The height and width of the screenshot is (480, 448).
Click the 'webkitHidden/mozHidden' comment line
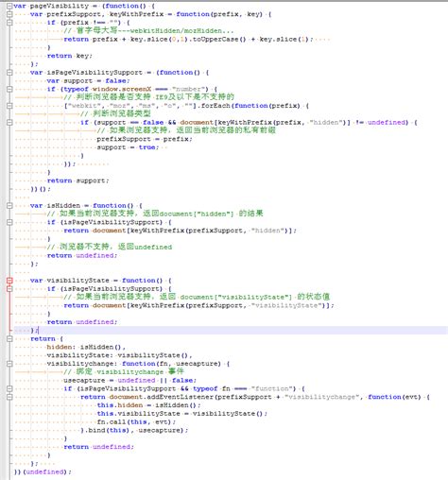148,31
